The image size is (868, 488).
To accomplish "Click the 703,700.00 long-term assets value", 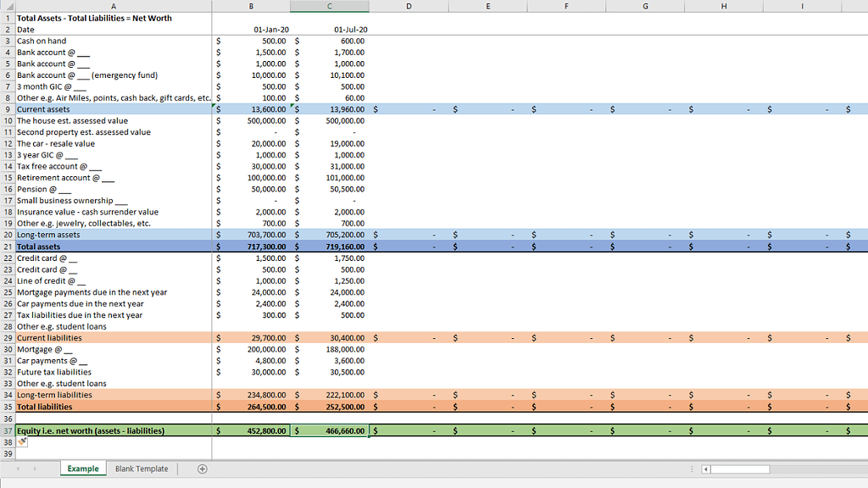I will [251, 235].
